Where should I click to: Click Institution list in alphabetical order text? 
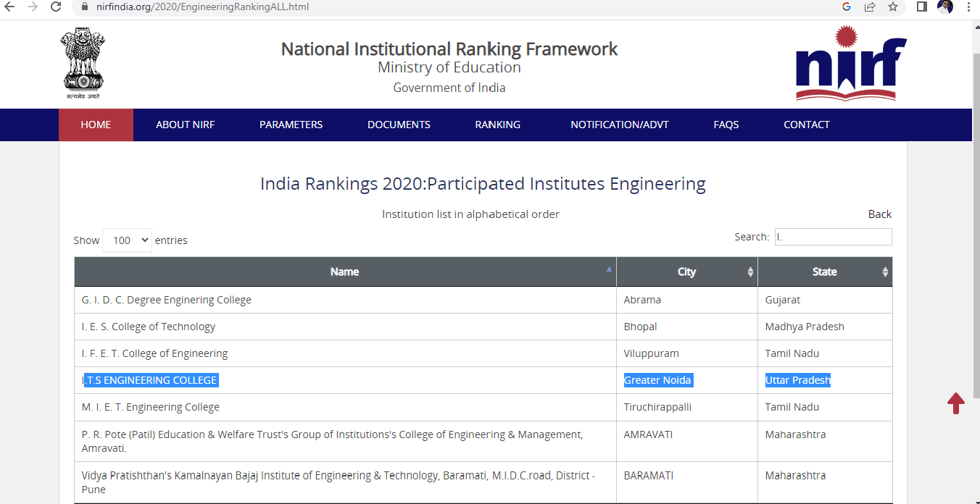(471, 214)
